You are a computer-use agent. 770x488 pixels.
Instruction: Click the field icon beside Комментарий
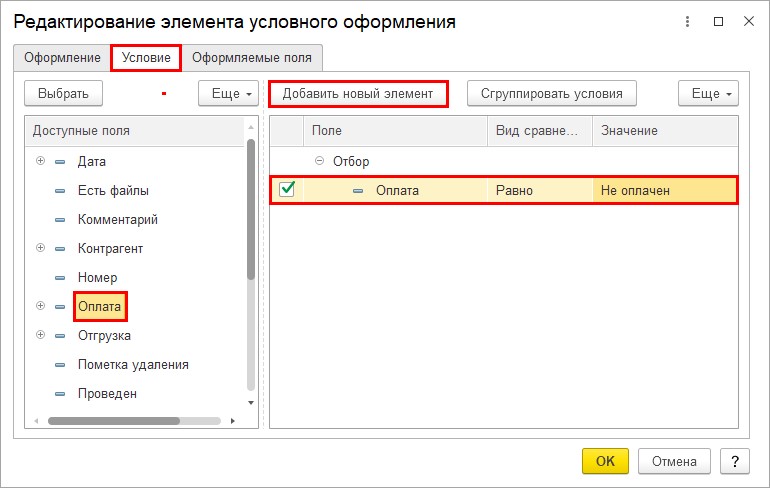(x=60, y=220)
